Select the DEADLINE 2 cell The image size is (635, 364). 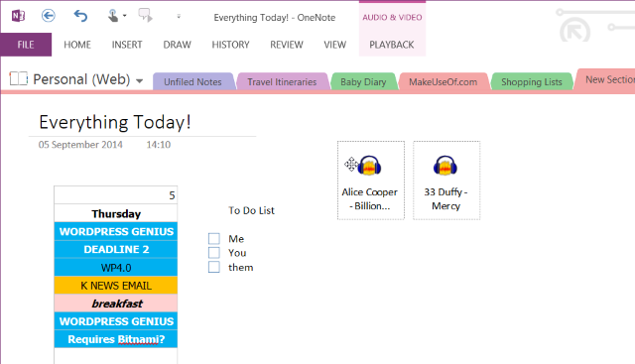point(116,249)
